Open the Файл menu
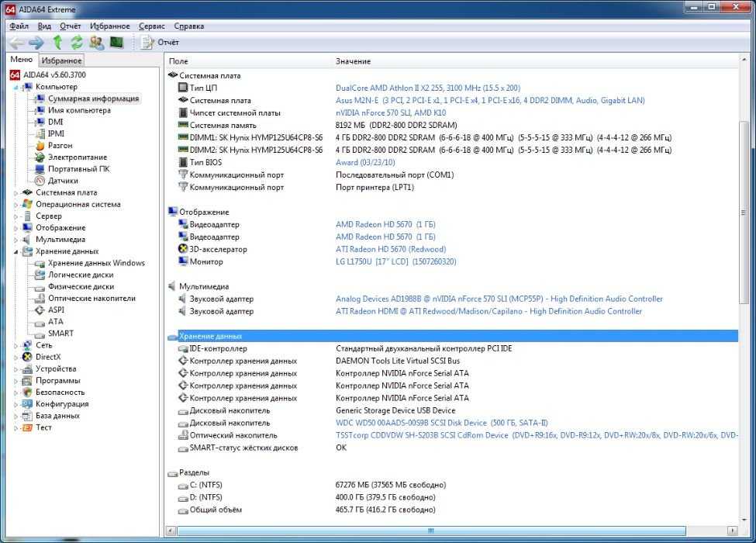The image size is (756, 543). (x=19, y=26)
